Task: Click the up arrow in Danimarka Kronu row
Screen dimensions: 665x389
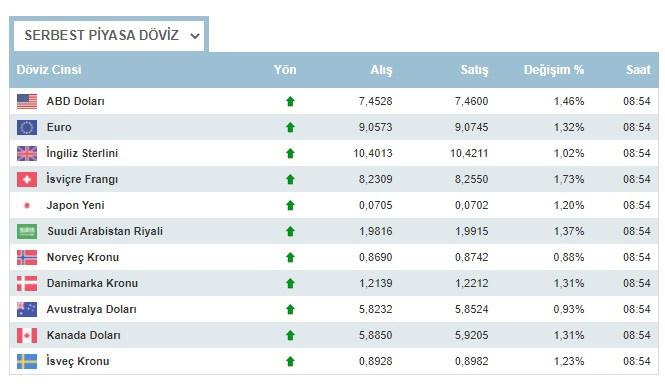Action: pos(290,283)
